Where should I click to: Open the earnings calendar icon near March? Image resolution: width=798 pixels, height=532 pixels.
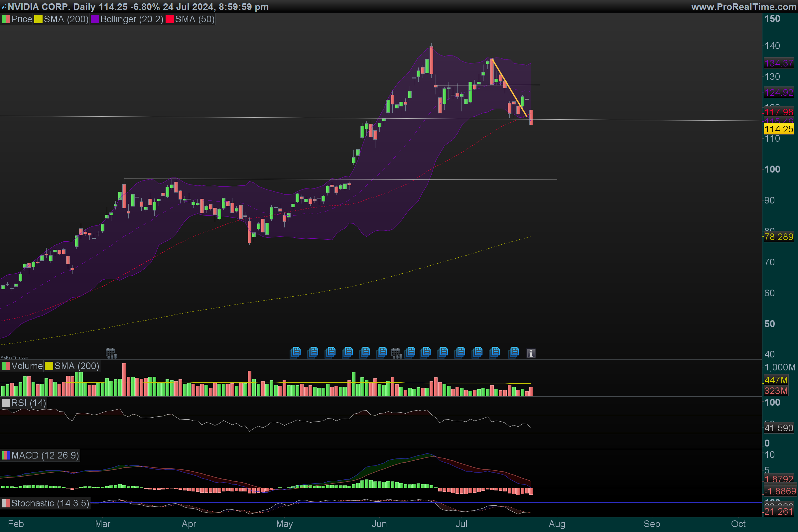[x=111, y=353]
